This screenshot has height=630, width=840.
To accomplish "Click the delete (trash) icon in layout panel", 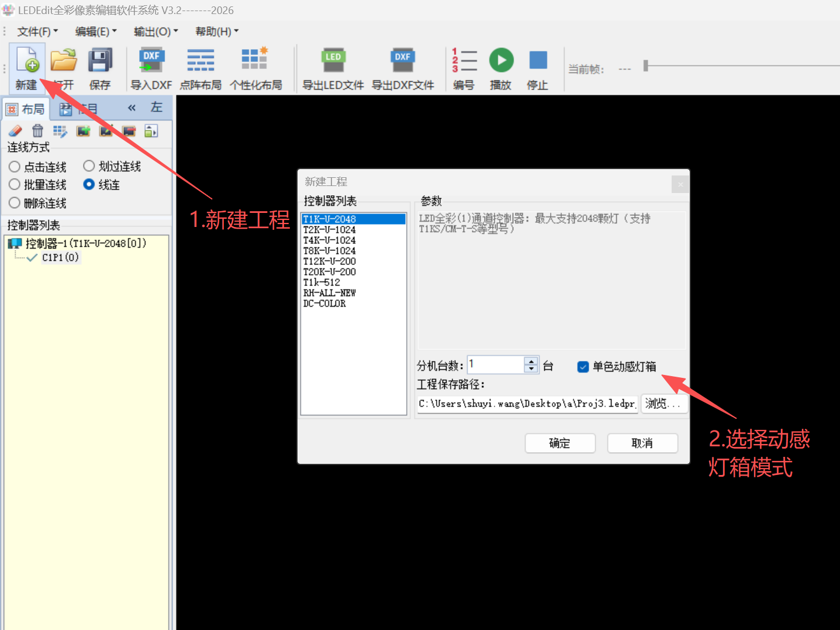I will tap(37, 130).
